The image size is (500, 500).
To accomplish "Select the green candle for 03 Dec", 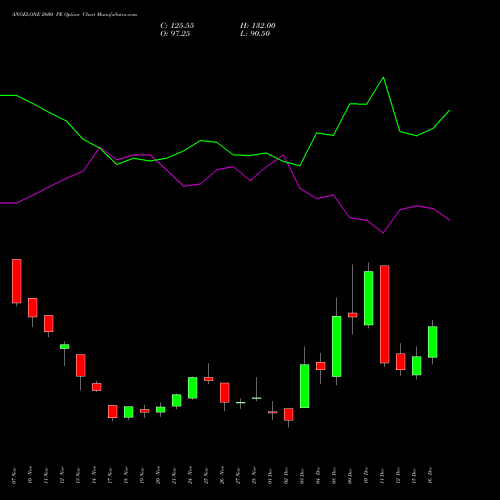I will click(x=305, y=386).
